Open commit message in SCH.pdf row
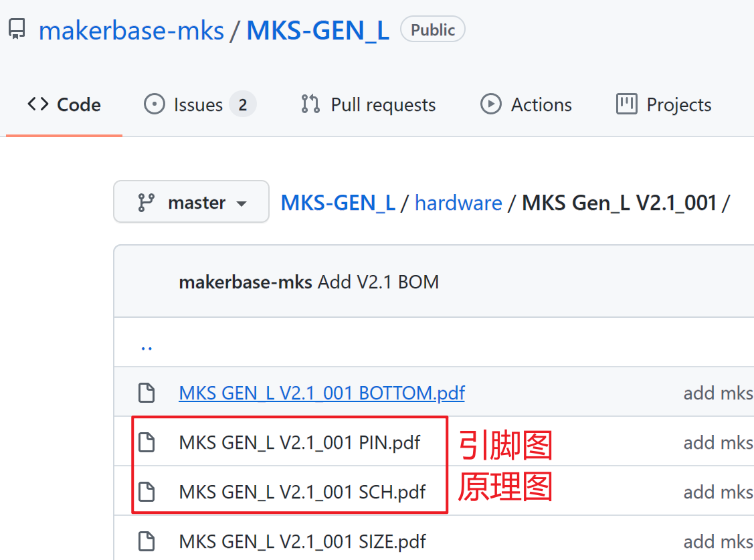754x560 pixels. 719,492
